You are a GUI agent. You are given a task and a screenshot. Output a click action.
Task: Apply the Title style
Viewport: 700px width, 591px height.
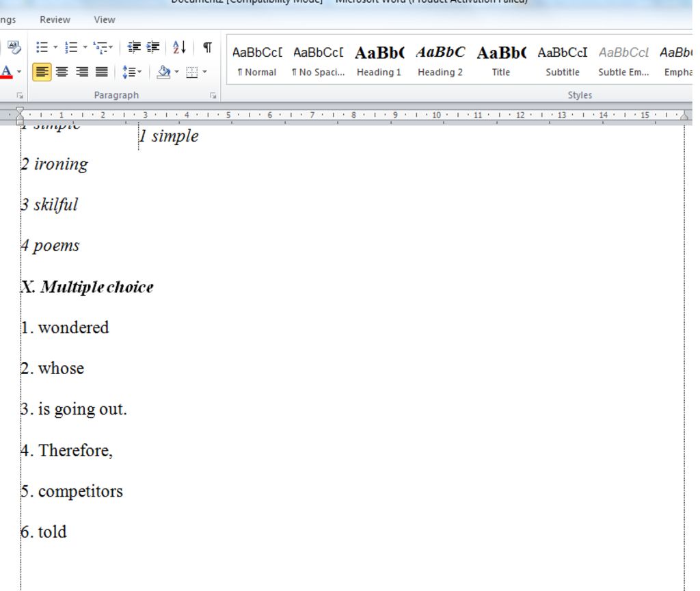pos(501,61)
